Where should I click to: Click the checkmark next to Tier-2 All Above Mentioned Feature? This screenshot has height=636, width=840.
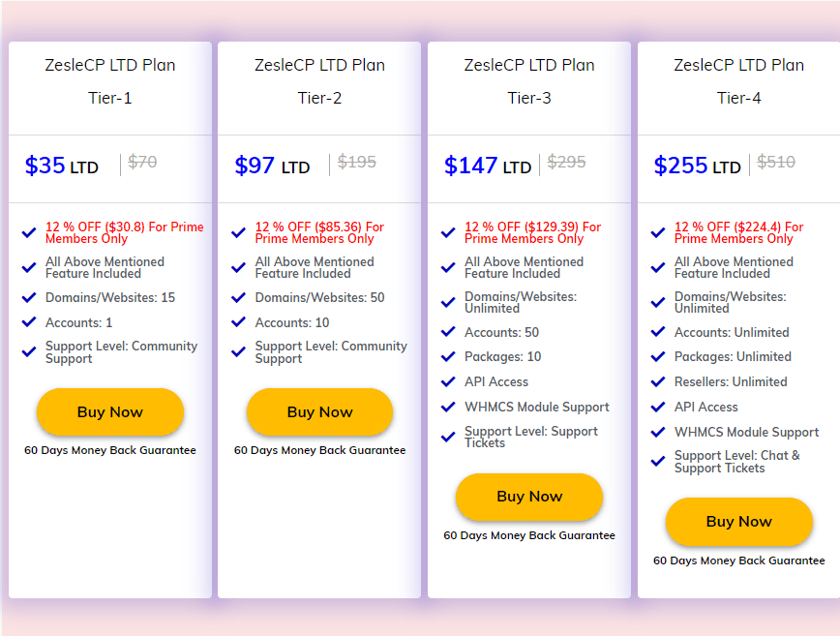pyautogui.click(x=238, y=266)
